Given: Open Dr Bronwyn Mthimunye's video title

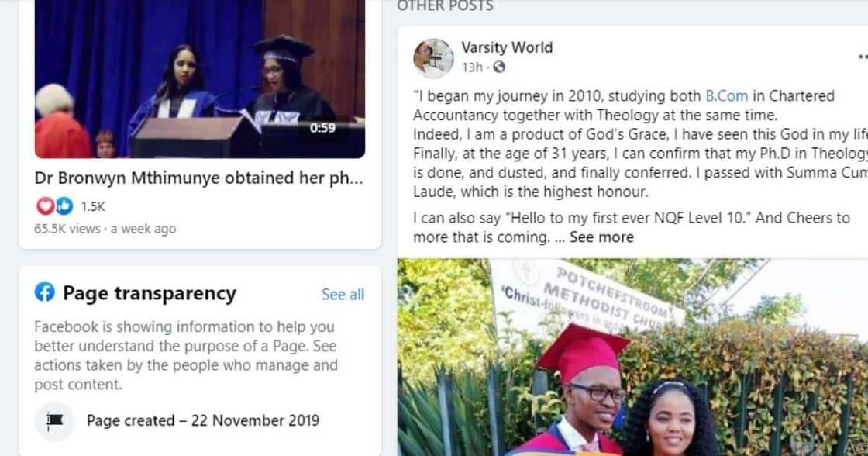Looking at the screenshot, I should 197,177.
